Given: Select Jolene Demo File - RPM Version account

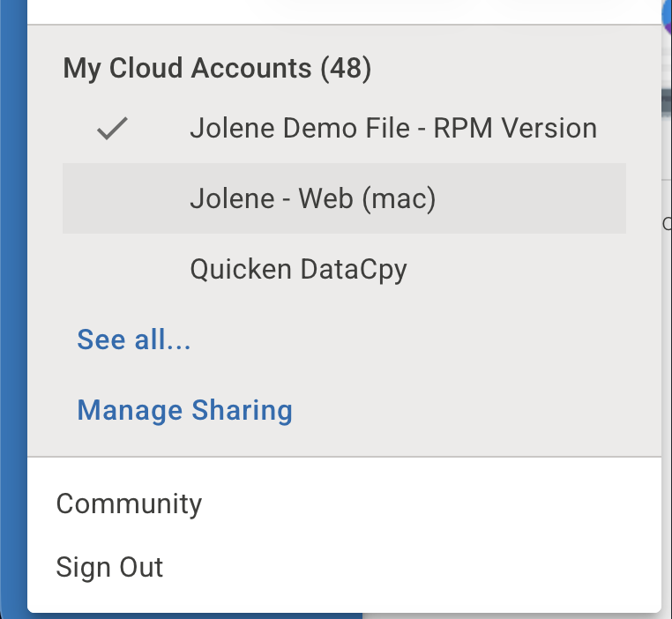Looking at the screenshot, I should click(392, 129).
